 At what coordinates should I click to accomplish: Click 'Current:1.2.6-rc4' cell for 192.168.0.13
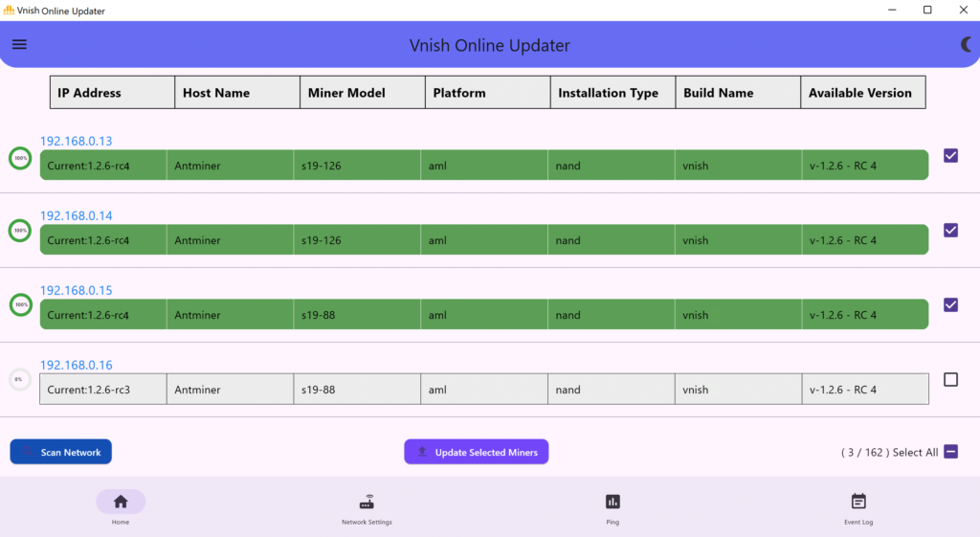103,166
